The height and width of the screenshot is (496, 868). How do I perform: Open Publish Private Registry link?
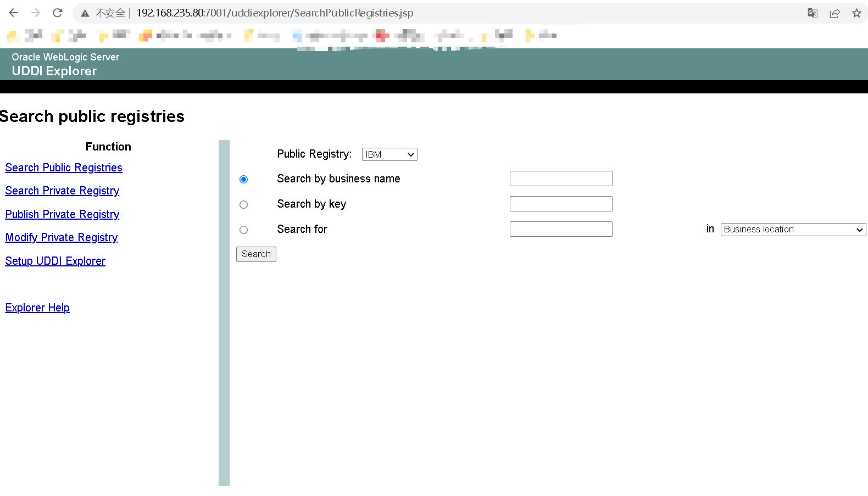(x=62, y=214)
